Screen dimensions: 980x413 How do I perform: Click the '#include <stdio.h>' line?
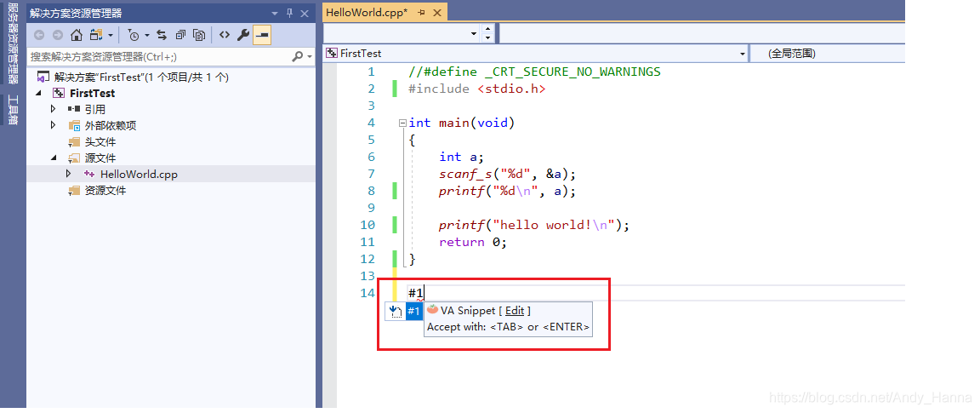coord(477,89)
